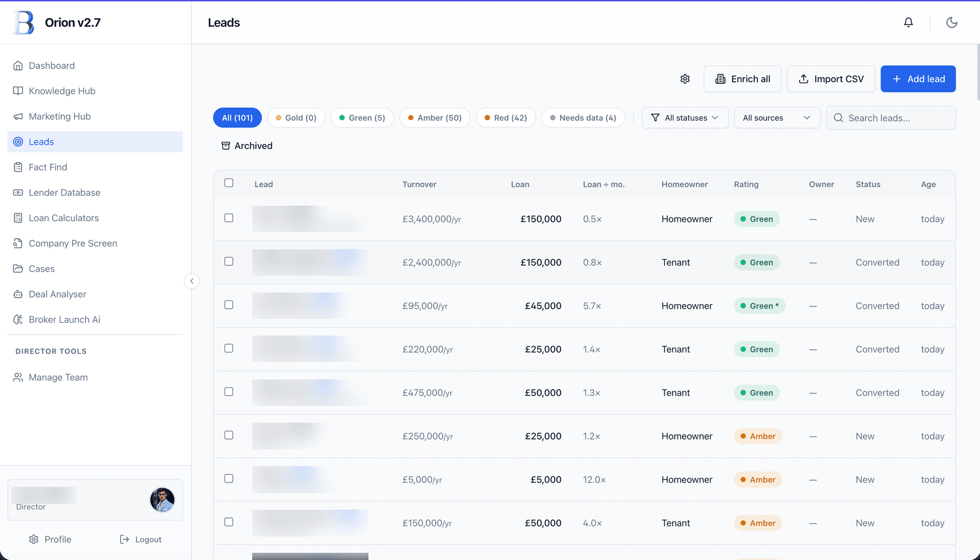
Task: Click the funnel filter icon
Action: click(656, 118)
